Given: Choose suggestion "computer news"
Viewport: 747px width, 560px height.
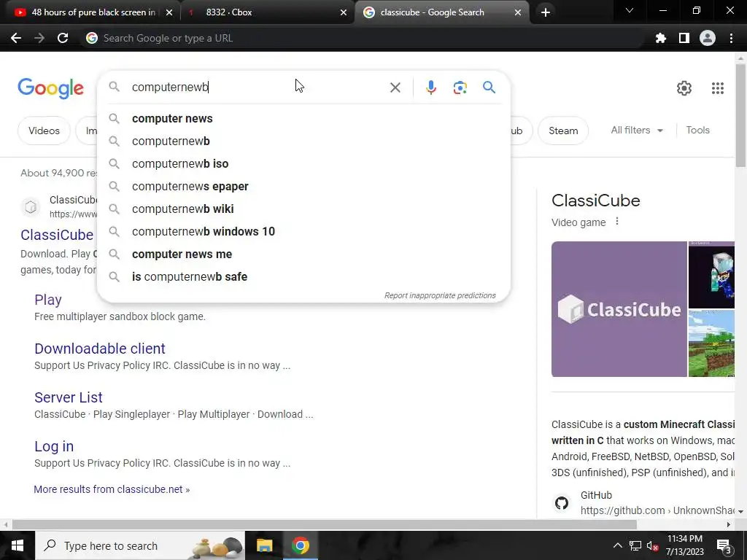Looking at the screenshot, I should coord(303,119).
